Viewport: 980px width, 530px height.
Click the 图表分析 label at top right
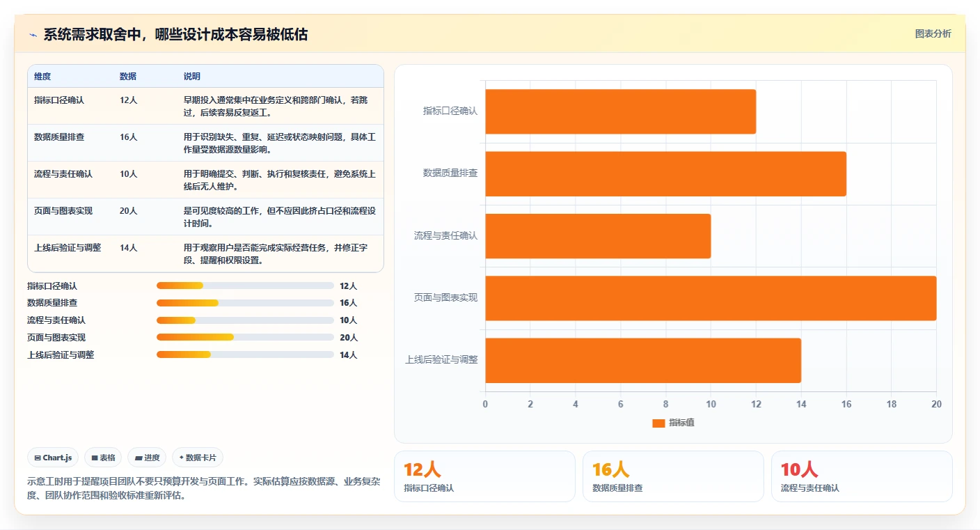point(933,34)
